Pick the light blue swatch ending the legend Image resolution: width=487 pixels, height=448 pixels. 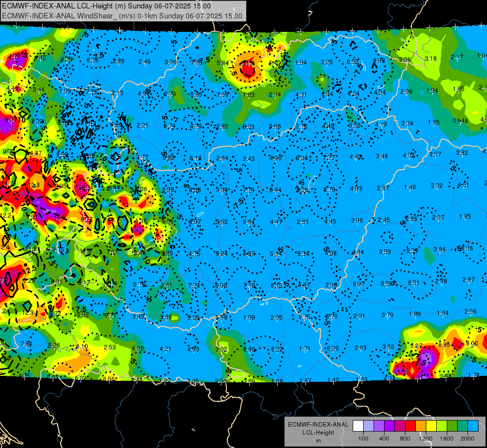coord(473,426)
